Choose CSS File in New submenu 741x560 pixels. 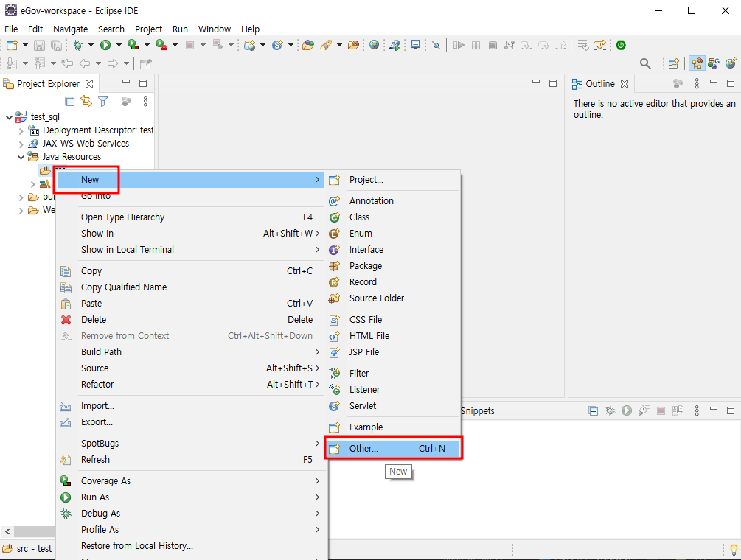(x=392, y=320)
